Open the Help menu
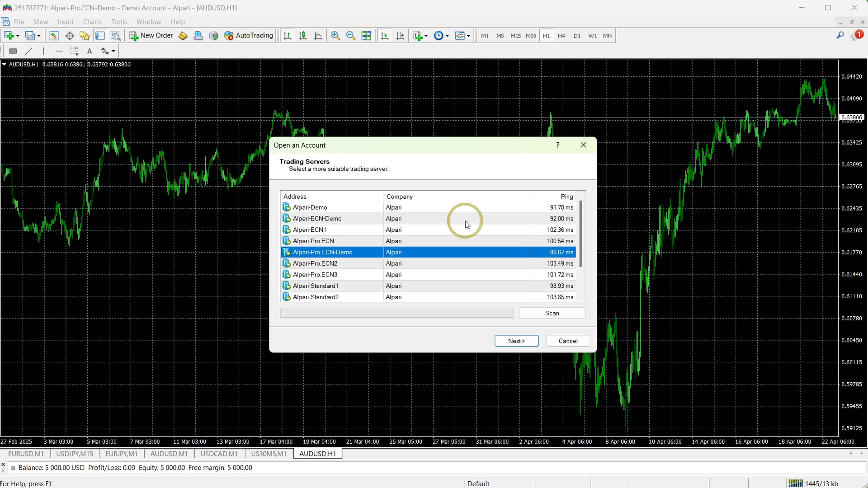The image size is (868, 488). pyautogui.click(x=178, y=22)
